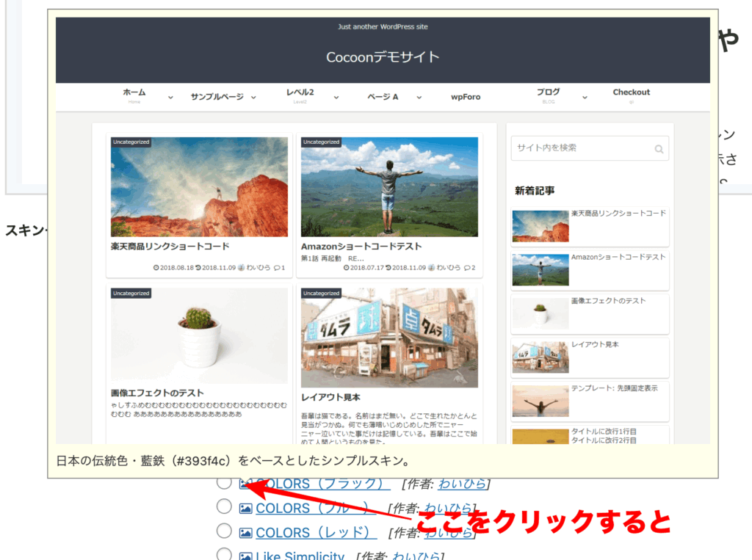This screenshot has width=752, height=560.
Task: Select the COLORS（レッド） skin radio button
Action: click(x=224, y=531)
